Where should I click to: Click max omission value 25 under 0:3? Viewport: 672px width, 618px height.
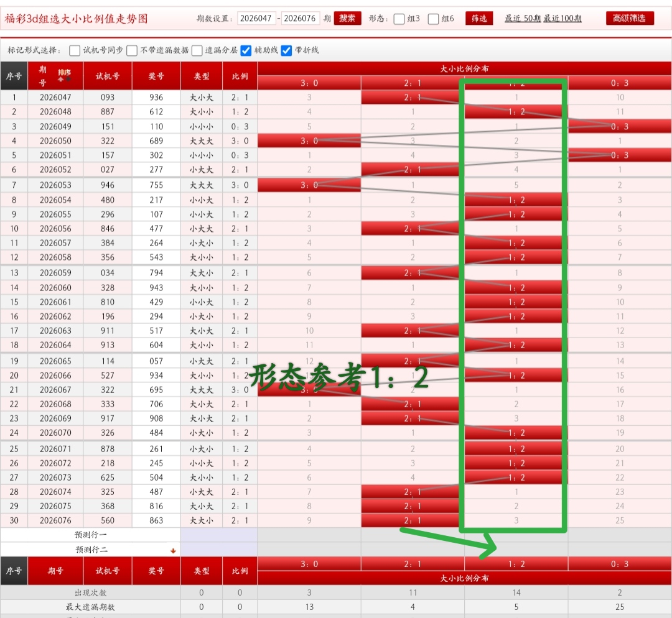tap(620, 607)
